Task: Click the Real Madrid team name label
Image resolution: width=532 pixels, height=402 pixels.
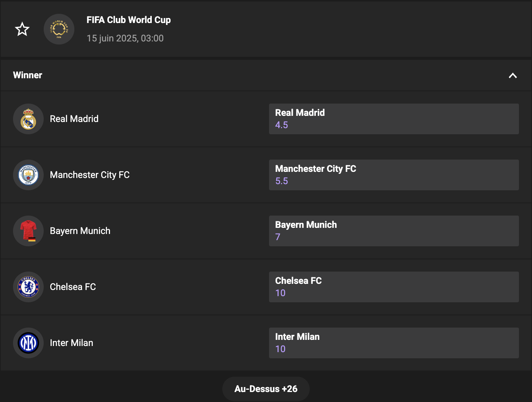Action: click(74, 119)
